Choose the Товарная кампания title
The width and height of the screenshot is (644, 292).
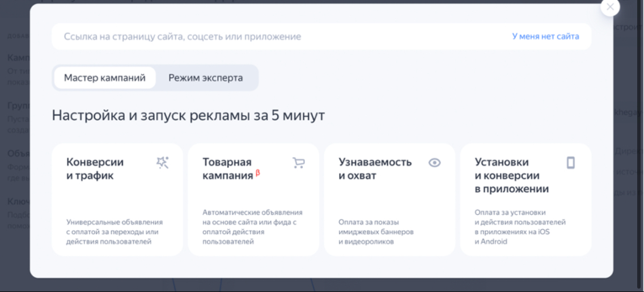(227, 169)
